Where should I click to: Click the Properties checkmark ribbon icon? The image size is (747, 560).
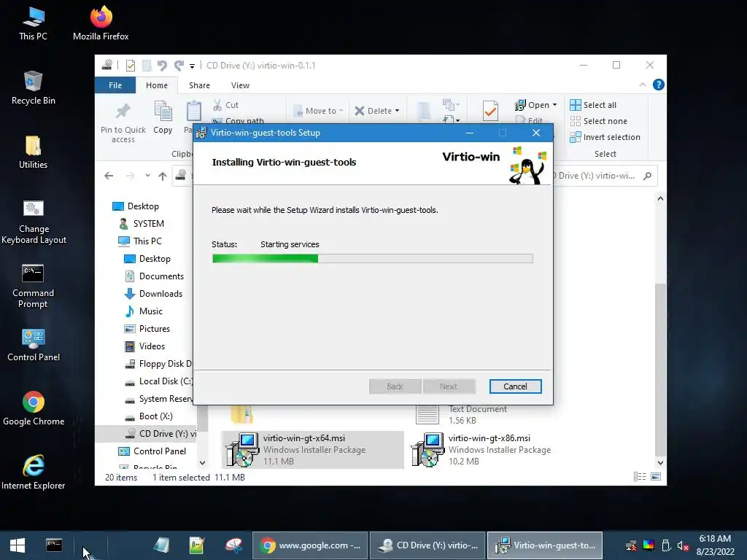[490, 111]
